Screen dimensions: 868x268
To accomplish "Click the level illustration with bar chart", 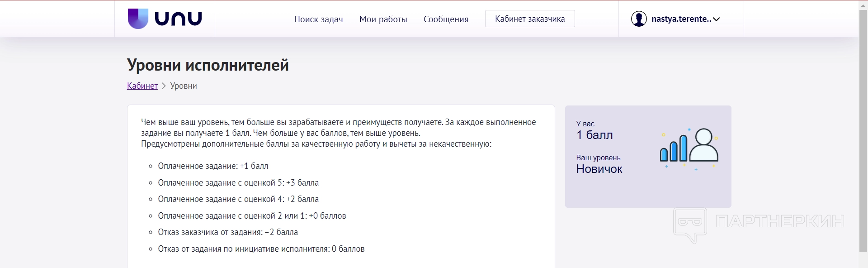I will coord(689,148).
